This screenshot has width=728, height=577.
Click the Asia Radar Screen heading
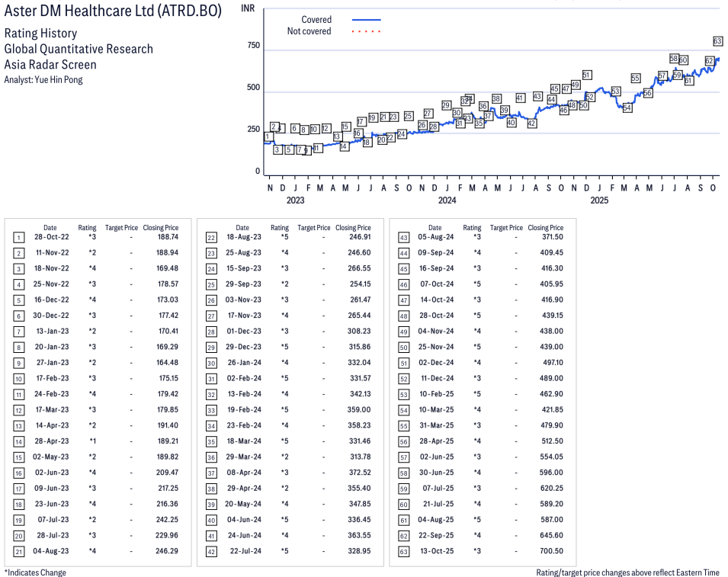pyautogui.click(x=50, y=64)
